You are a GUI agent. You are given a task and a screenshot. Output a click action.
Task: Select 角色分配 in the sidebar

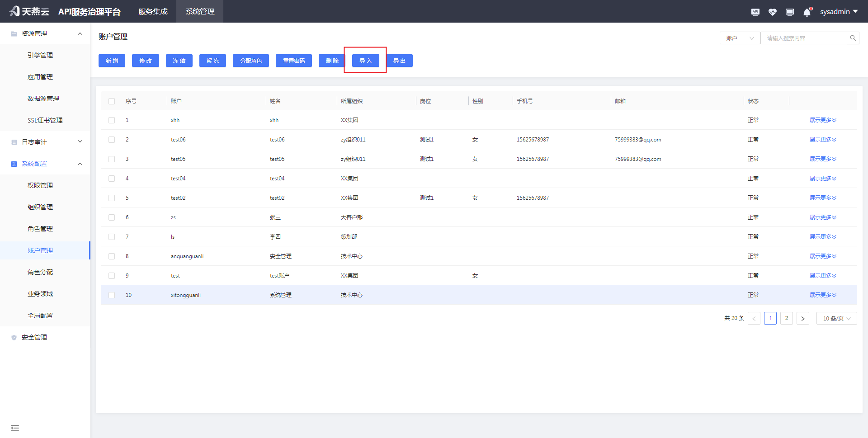[x=40, y=272]
